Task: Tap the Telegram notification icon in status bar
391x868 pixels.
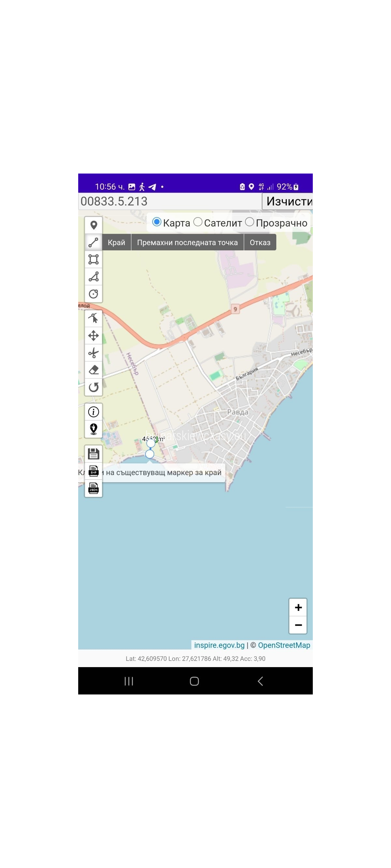Action: [x=152, y=187]
